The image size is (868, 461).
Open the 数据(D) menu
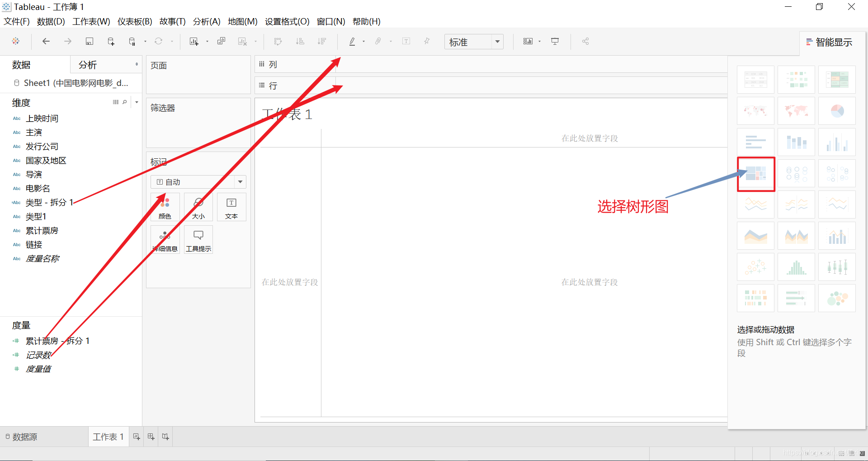(x=51, y=22)
